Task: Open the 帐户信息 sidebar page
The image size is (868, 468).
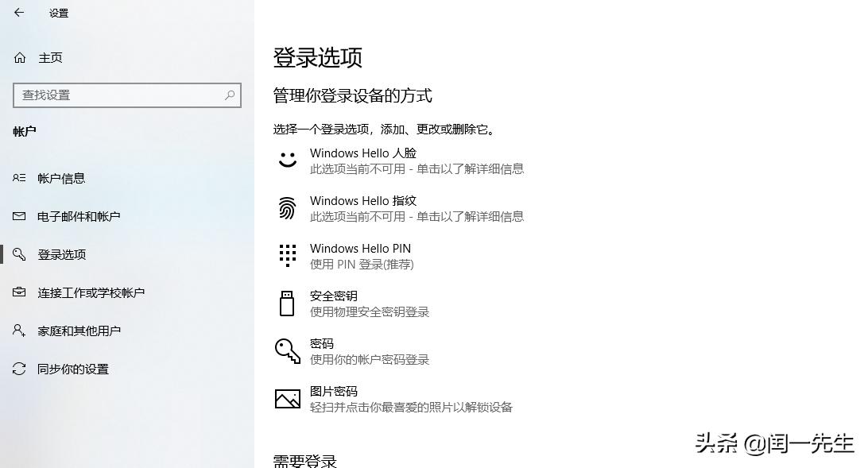Action: coord(64,178)
